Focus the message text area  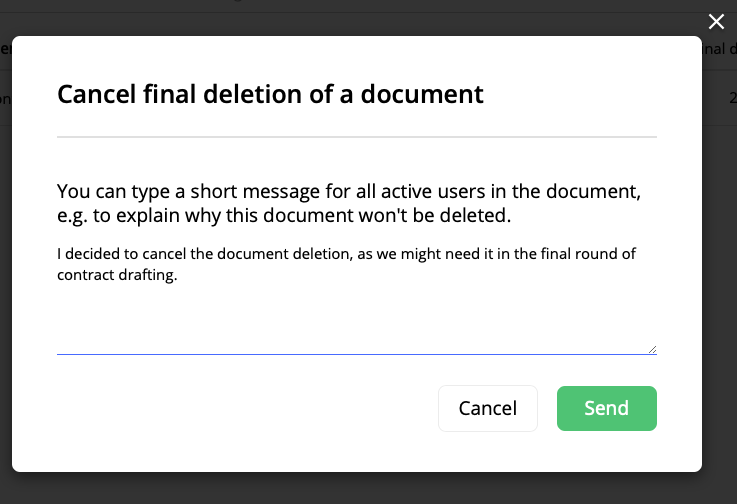[x=357, y=299]
